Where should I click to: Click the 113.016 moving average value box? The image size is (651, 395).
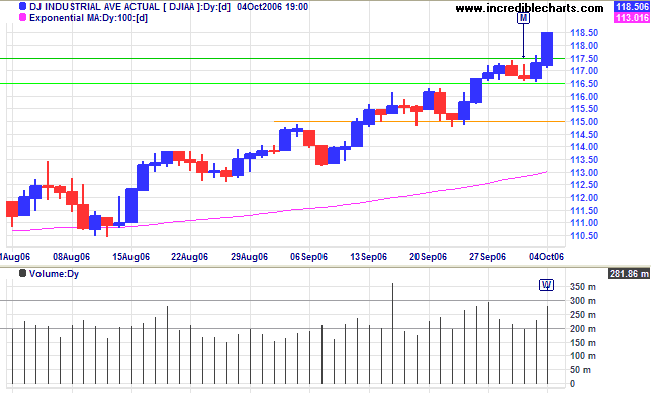631,17
